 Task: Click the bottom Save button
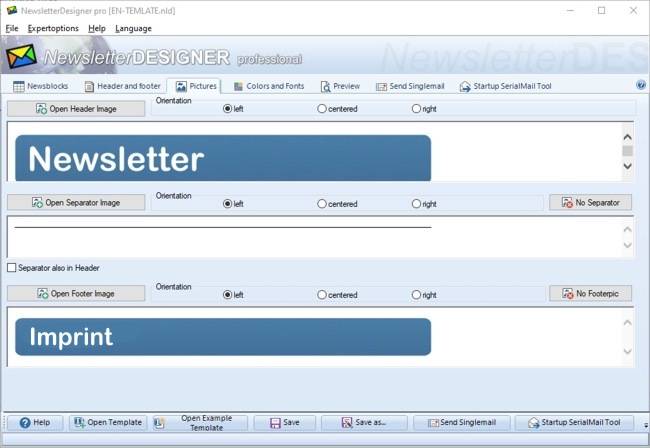tap(284, 422)
